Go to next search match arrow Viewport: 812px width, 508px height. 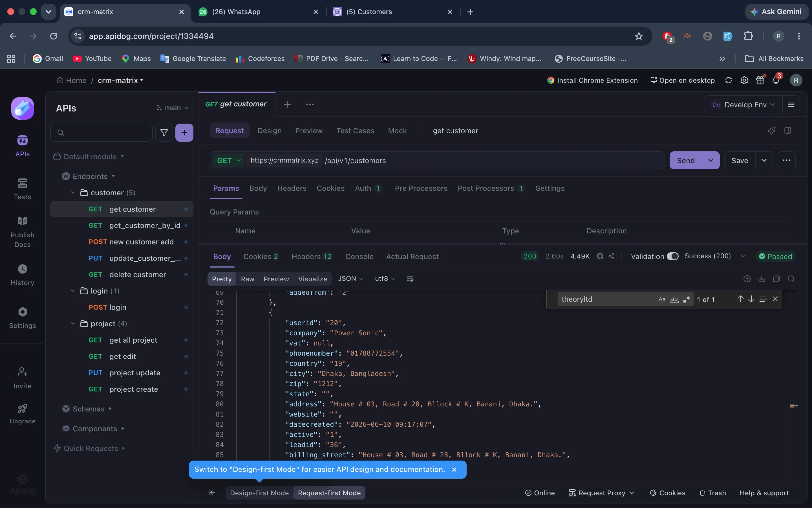point(751,299)
